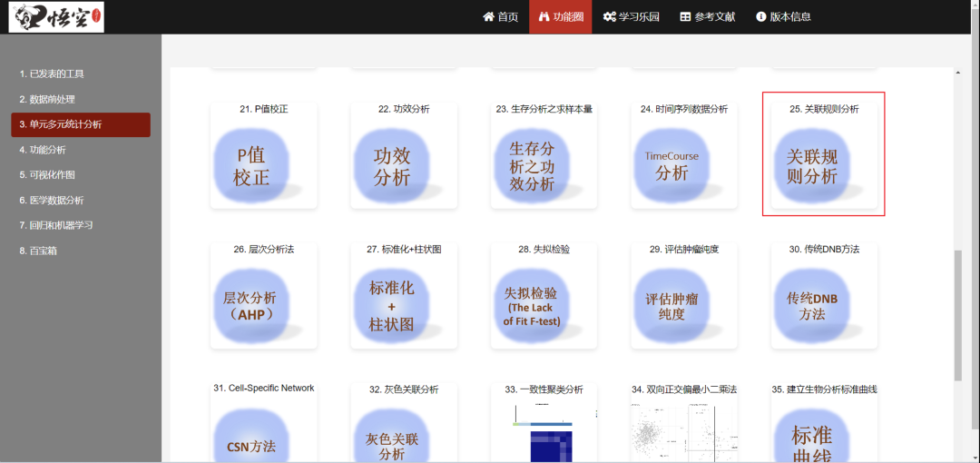
Task: Open the P值校正 tool card icon
Action: click(252, 167)
